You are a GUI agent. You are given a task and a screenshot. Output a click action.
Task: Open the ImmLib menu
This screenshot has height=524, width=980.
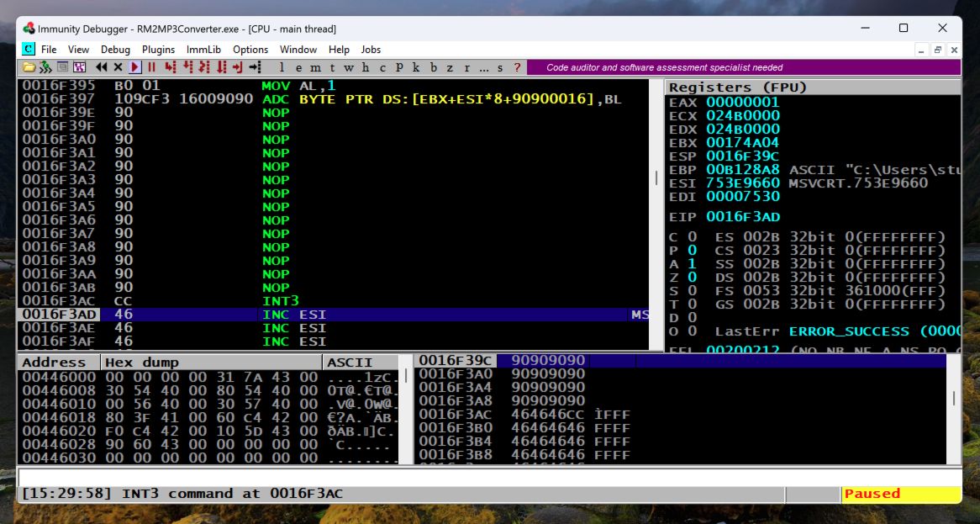pos(203,50)
